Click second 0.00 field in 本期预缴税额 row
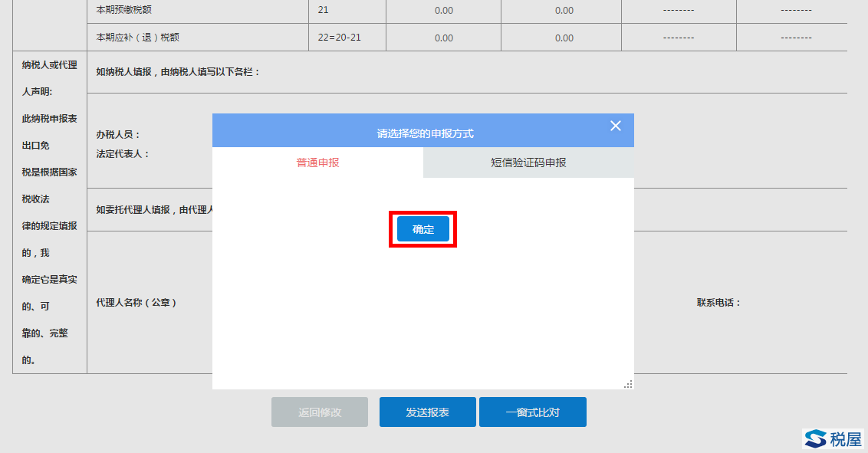The image size is (868, 453). pos(564,11)
